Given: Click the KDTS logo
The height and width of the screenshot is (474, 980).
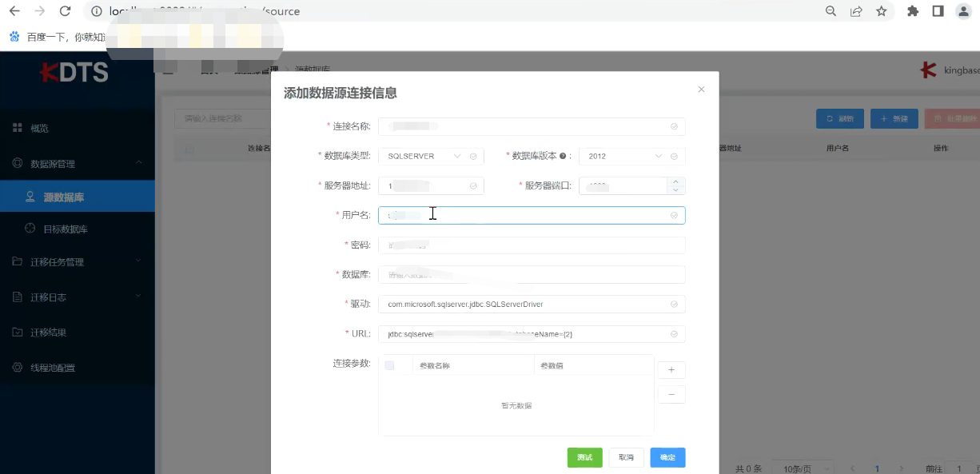Looking at the screenshot, I should pos(74,72).
